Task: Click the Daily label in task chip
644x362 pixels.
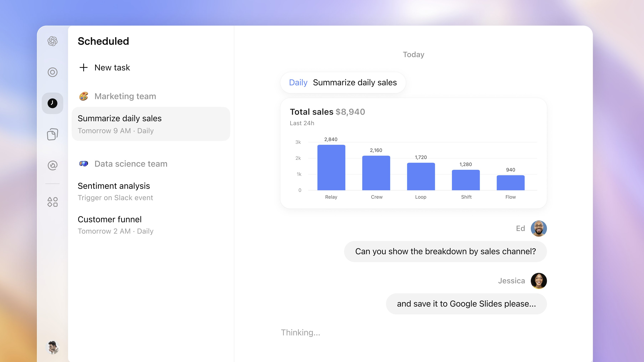Action: click(x=298, y=82)
